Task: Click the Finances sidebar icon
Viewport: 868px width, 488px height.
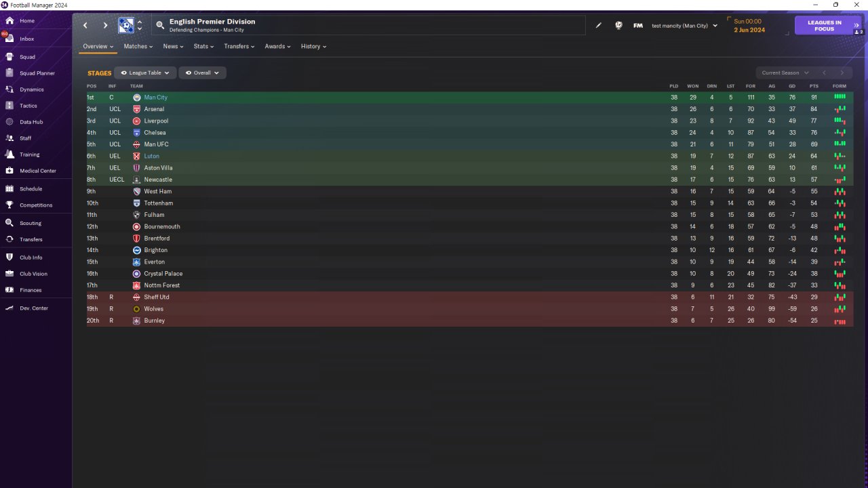Action: pos(9,290)
